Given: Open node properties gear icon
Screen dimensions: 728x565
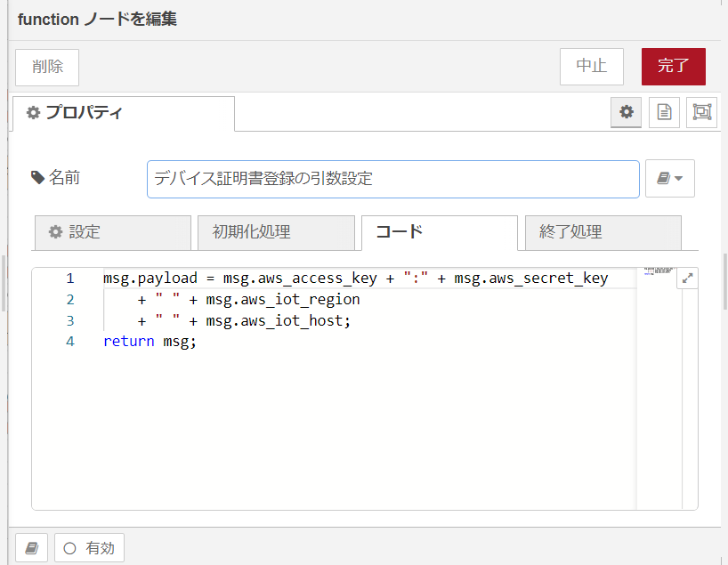Looking at the screenshot, I should point(626,112).
